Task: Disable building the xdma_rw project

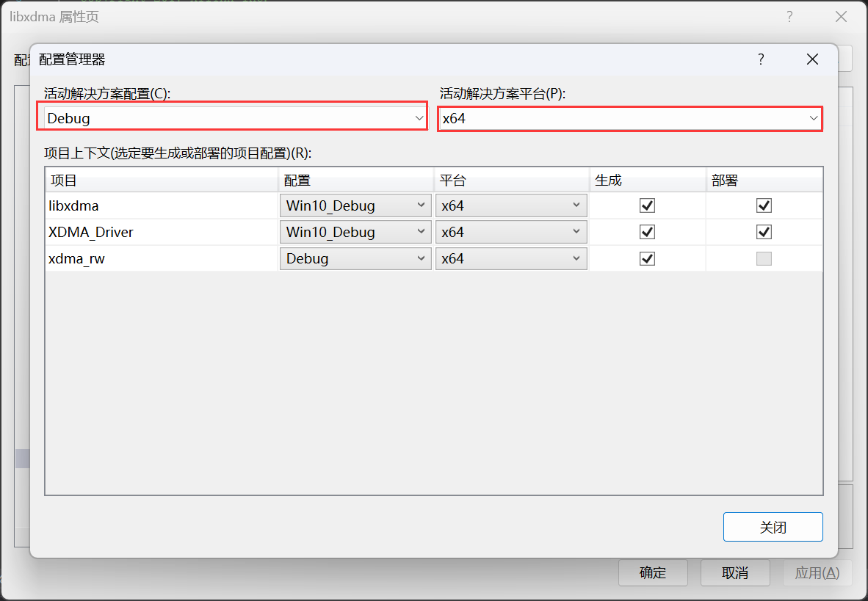Action: click(647, 258)
